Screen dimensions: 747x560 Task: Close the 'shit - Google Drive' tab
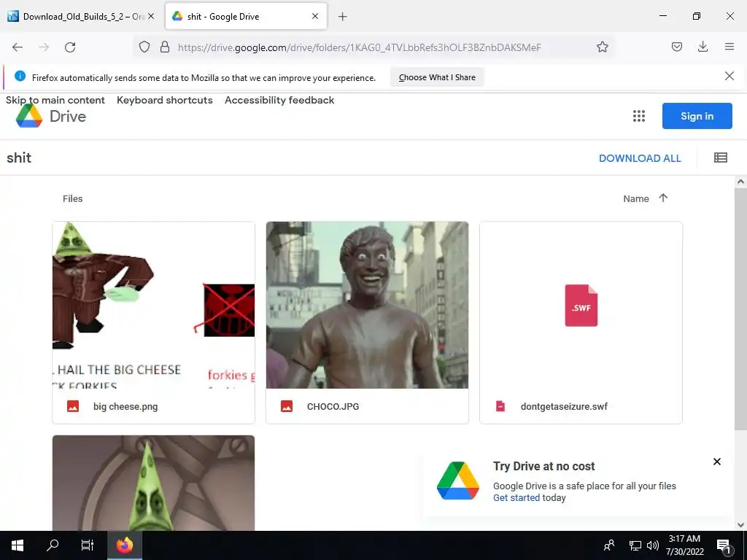pyautogui.click(x=315, y=16)
